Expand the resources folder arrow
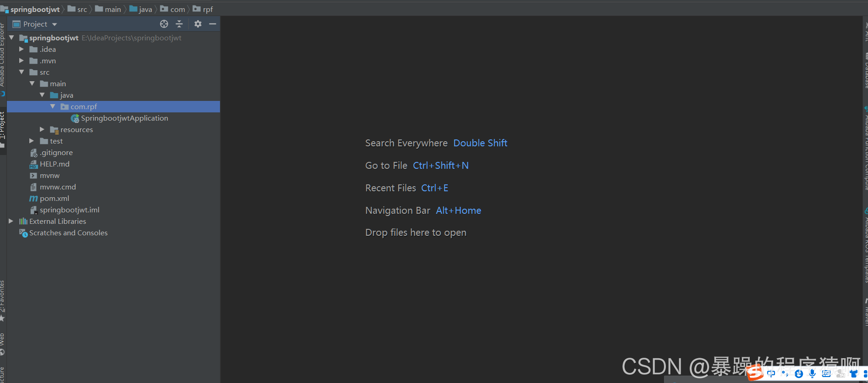This screenshot has width=868, height=383. click(42, 129)
